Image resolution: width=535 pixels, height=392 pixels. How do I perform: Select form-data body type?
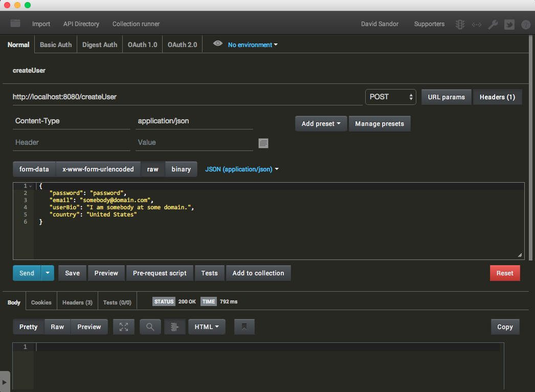34,169
